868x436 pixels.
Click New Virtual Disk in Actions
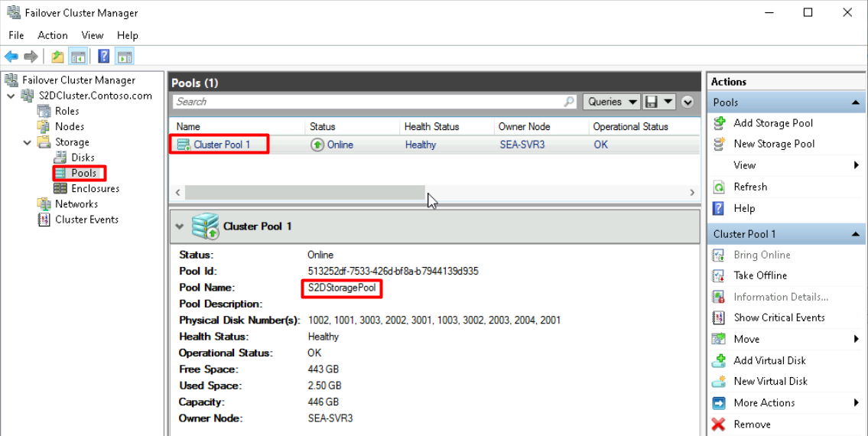(771, 381)
